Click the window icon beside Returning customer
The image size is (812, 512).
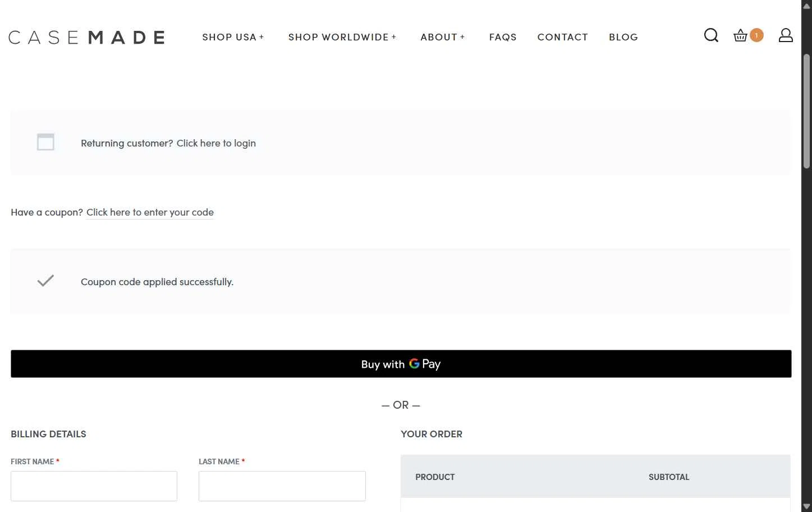[x=45, y=142]
